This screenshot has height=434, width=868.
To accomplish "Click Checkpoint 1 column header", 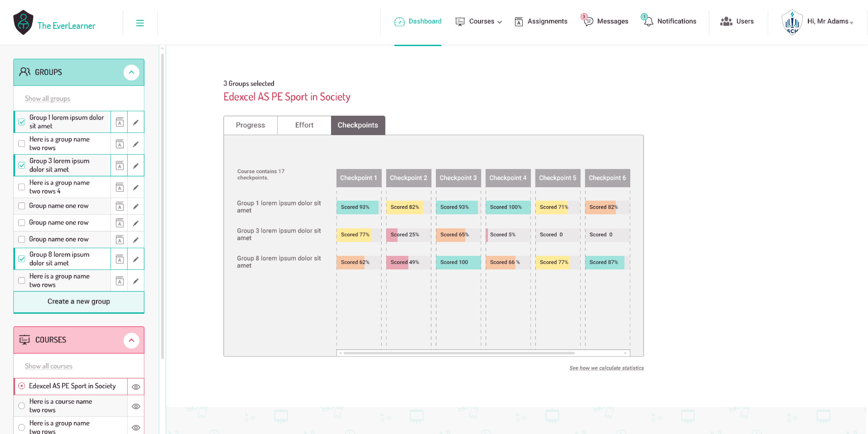I will pyautogui.click(x=359, y=178).
